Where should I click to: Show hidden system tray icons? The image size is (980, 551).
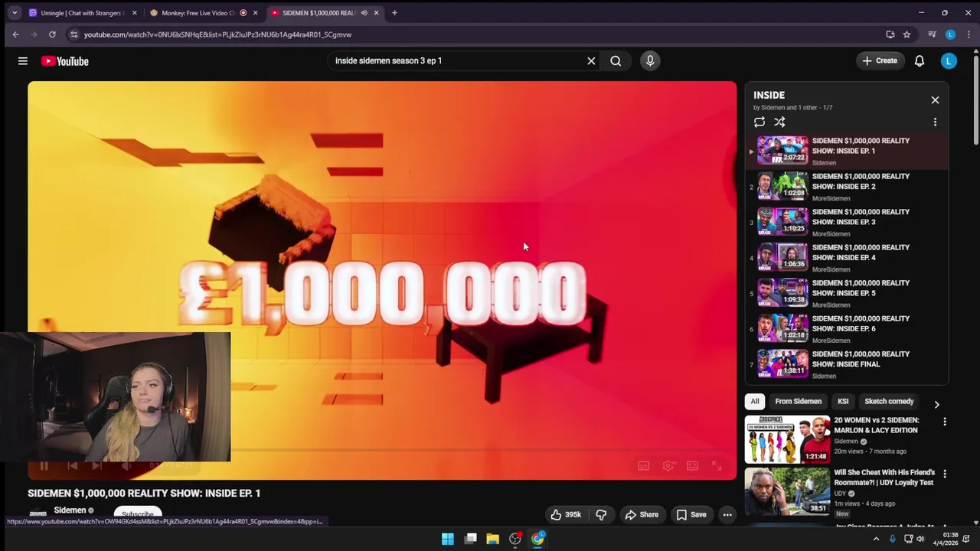click(876, 539)
